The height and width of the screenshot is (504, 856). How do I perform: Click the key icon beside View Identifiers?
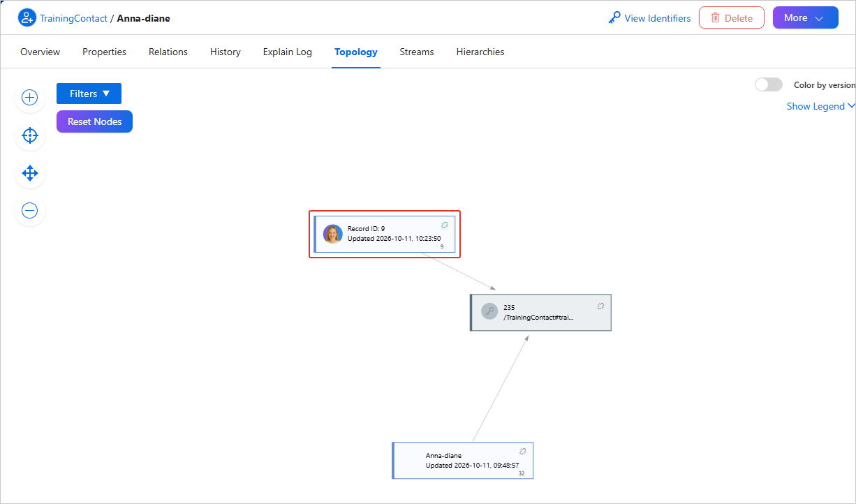point(614,18)
